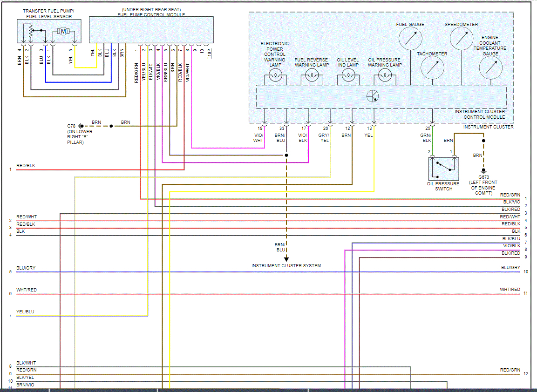Click the oil pressure warning lamp symbol

385,74
